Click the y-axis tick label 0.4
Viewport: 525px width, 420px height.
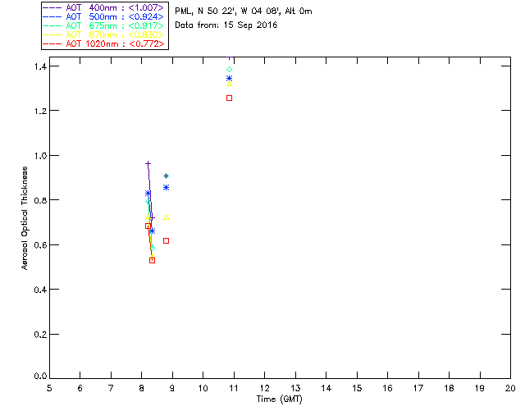40,290
